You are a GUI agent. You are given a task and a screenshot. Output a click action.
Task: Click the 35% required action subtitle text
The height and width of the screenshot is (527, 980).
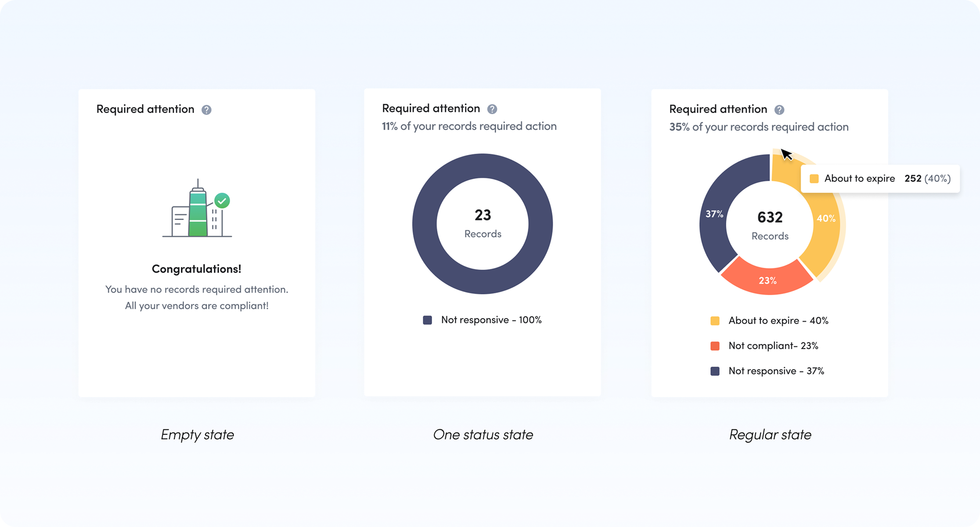click(759, 127)
